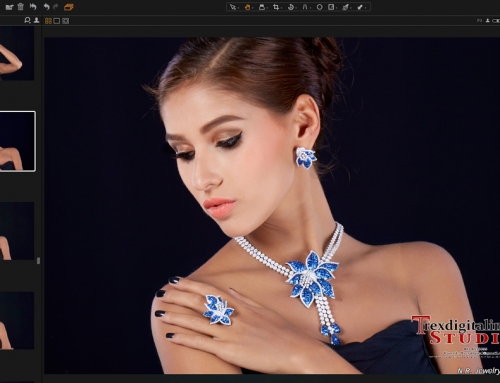Image resolution: width=500 pixels, height=383 pixels.
Task: Click person icon above thumbnail browser
Action: point(36,21)
